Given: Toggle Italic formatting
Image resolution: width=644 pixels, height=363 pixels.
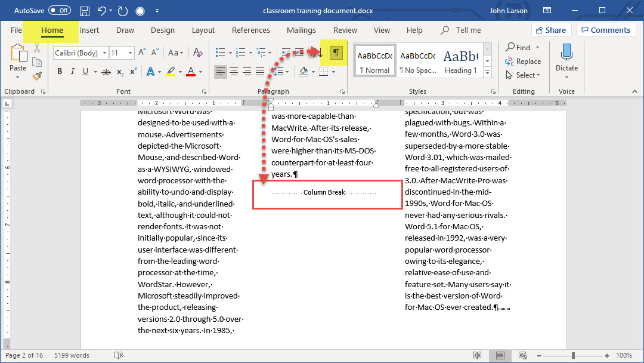Looking at the screenshot, I should coord(73,72).
